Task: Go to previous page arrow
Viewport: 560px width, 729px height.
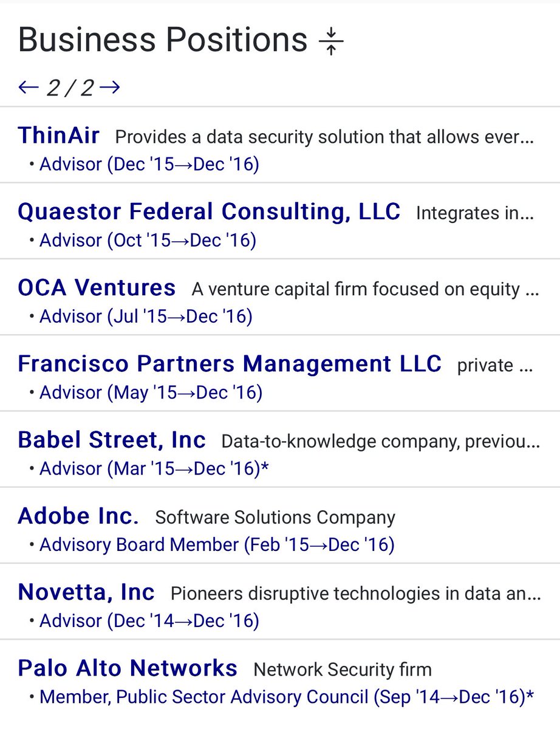Action: (x=29, y=88)
